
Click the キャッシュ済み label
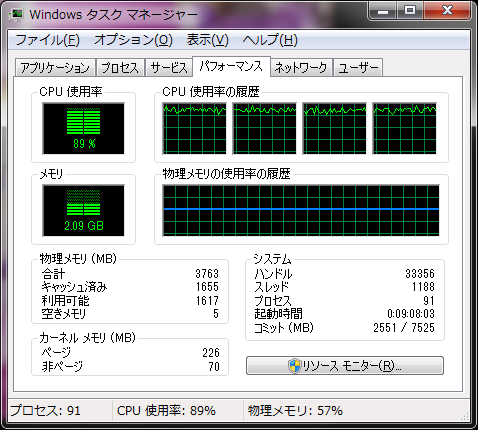tap(74, 287)
